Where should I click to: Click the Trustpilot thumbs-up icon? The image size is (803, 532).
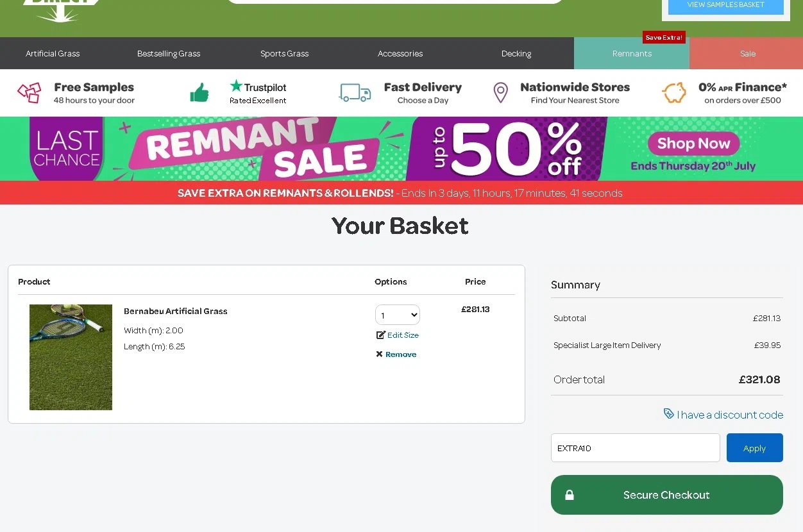[199, 93]
